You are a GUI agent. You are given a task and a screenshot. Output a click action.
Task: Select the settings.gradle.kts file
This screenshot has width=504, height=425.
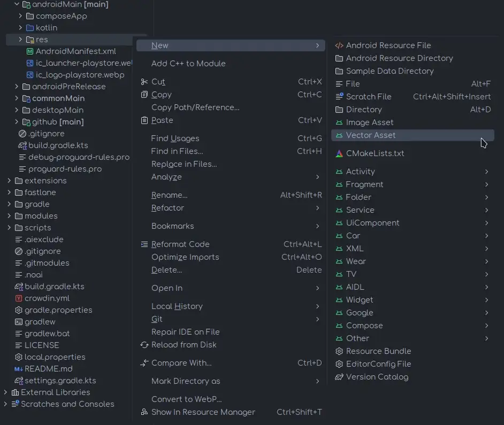pos(60,381)
